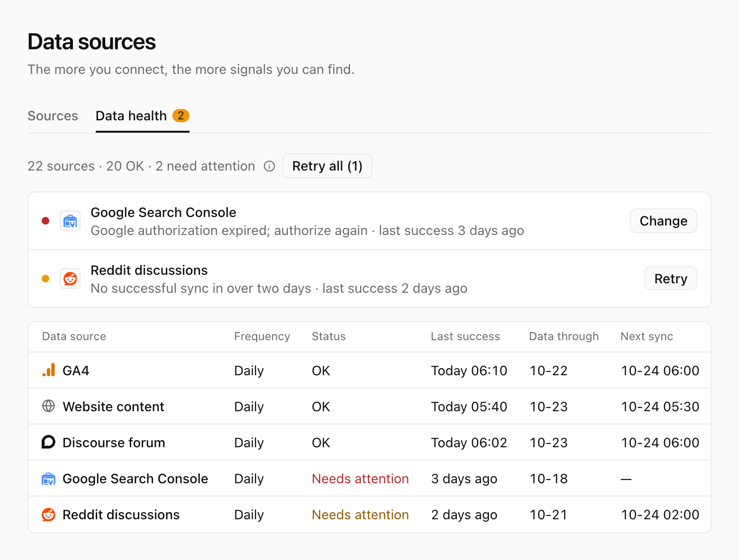This screenshot has width=739, height=560.
Task: Click the 10-24 05:30 next sync cell
Action: pyautogui.click(x=660, y=406)
